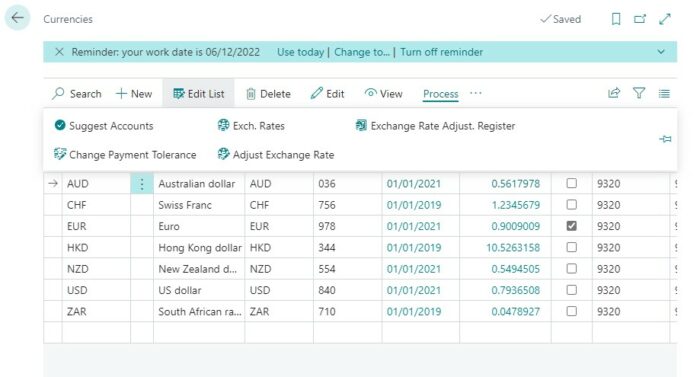
Task: Open CHF exchange rate 1.2345679
Action: [x=516, y=205]
